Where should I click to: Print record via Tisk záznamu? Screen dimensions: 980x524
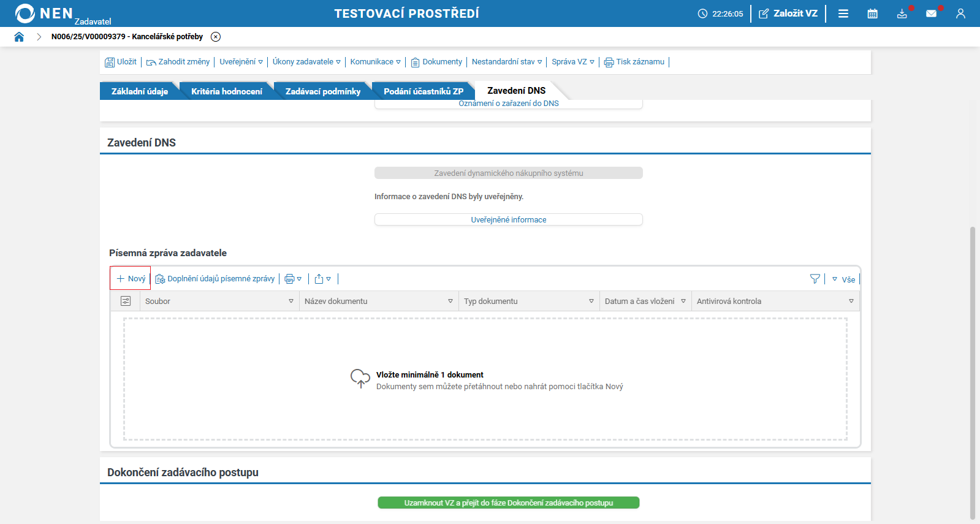click(634, 62)
